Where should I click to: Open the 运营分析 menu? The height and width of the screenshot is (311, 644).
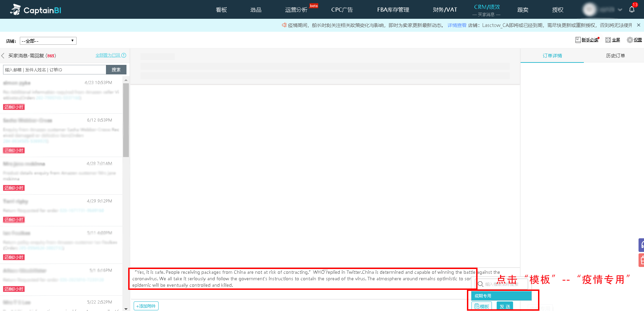pyautogui.click(x=296, y=10)
